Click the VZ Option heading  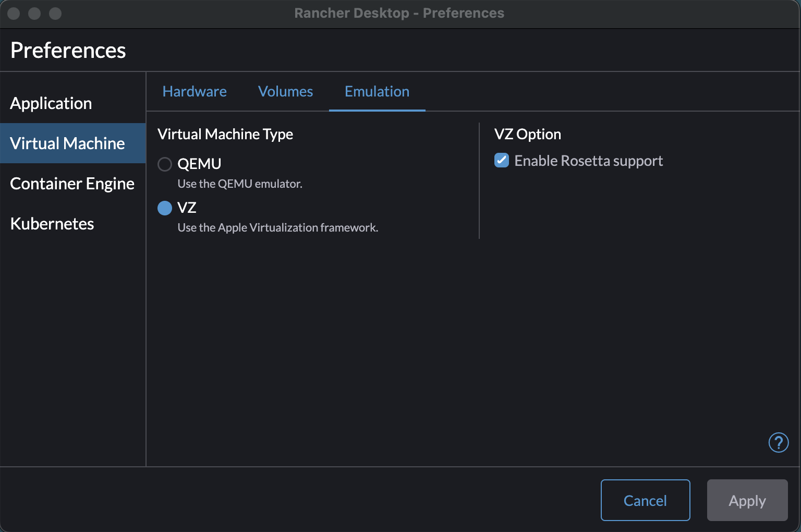[x=527, y=134]
